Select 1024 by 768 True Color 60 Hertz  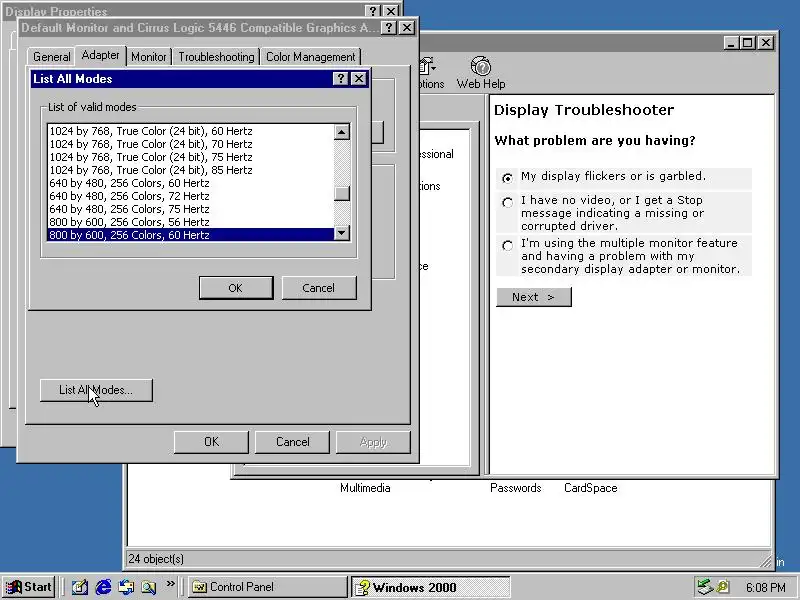(191, 131)
